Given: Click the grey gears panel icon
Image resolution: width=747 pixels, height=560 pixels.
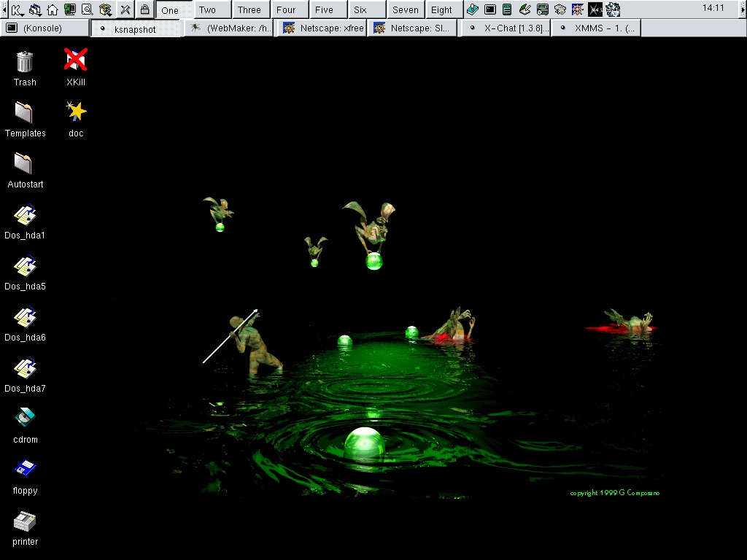Looking at the screenshot, I should (560, 9).
